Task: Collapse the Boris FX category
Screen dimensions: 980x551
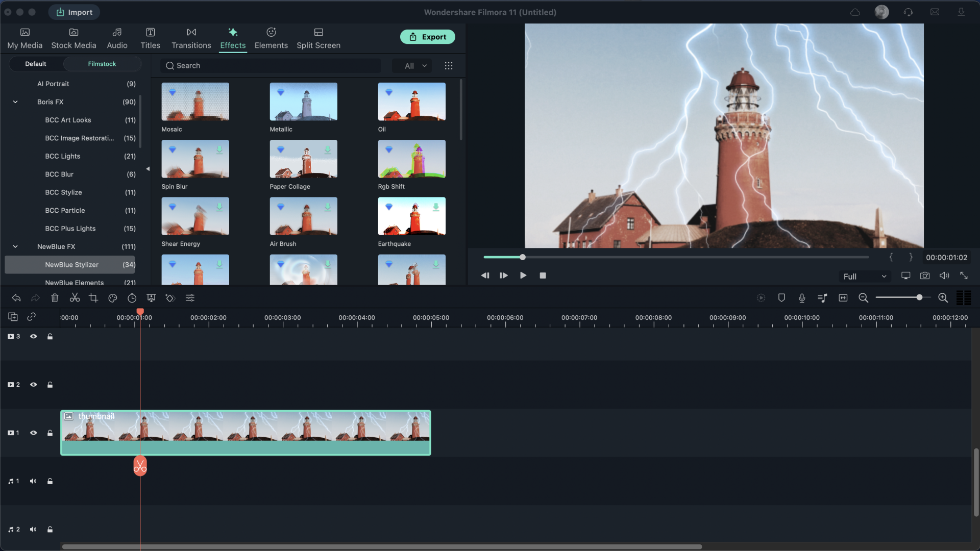Action: [x=15, y=102]
